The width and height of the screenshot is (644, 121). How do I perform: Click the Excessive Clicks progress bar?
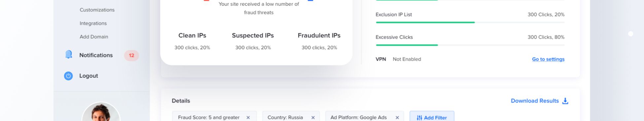[470, 45]
